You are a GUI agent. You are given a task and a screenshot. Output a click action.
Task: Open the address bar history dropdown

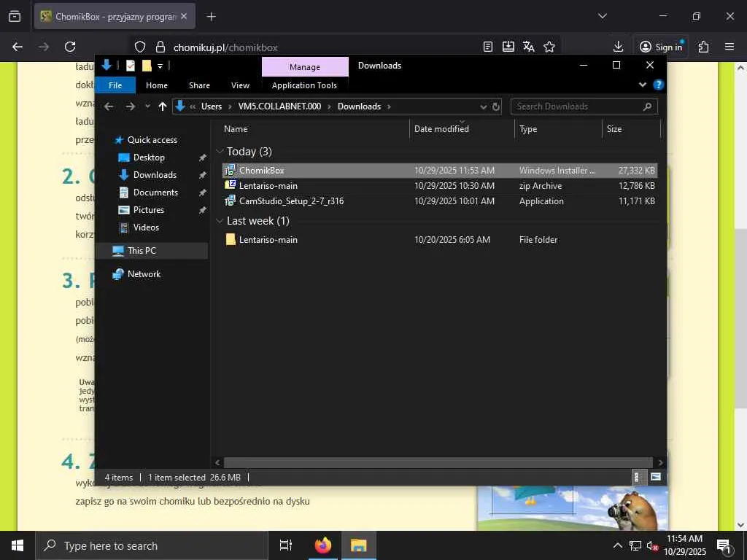[x=484, y=106]
